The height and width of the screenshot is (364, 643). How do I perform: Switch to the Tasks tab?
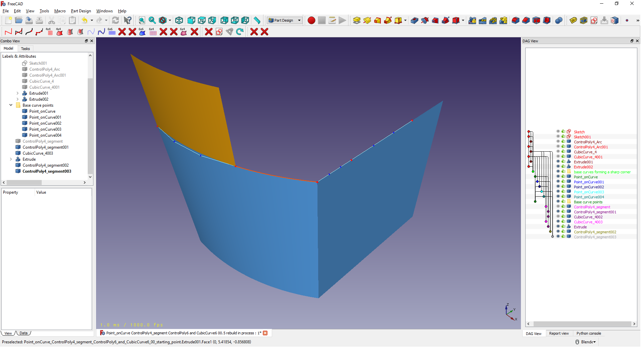pyautogui.click(x=25, y=49)
